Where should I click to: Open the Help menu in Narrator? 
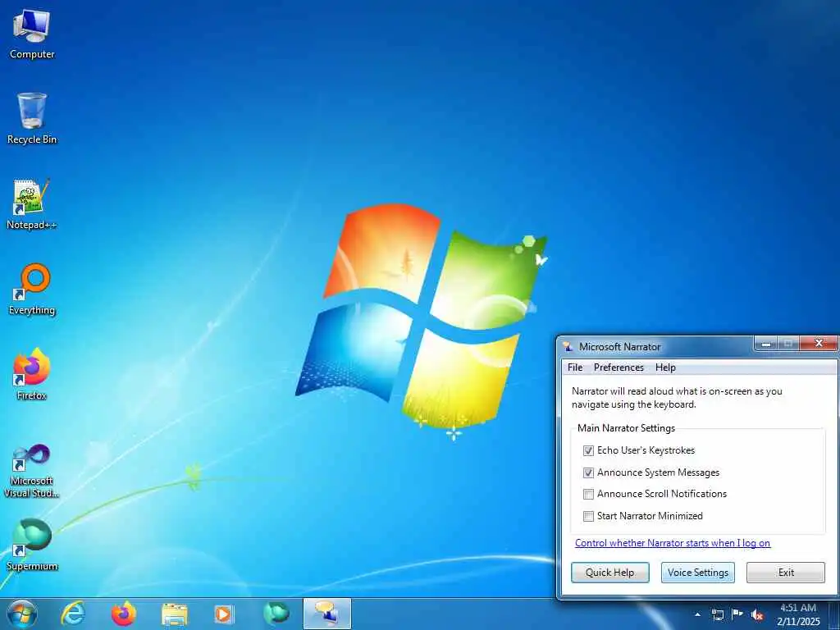coord(665,367)
